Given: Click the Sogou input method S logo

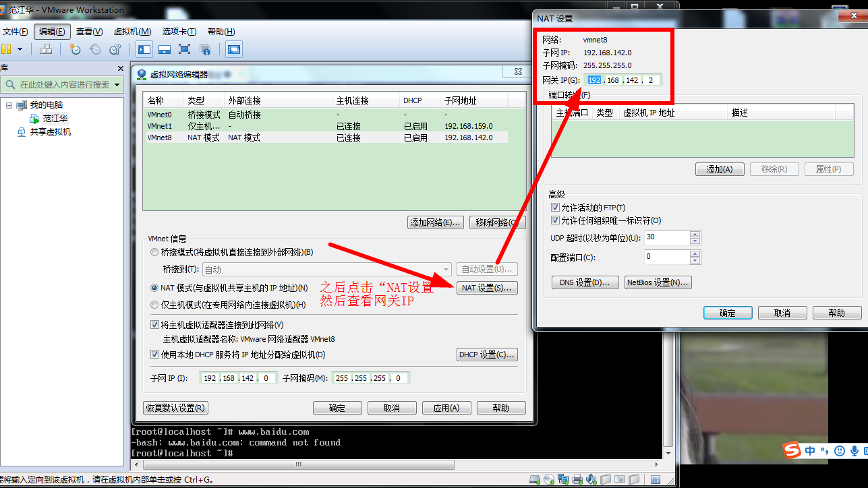Looking at the screenshot, I should 792,451.
